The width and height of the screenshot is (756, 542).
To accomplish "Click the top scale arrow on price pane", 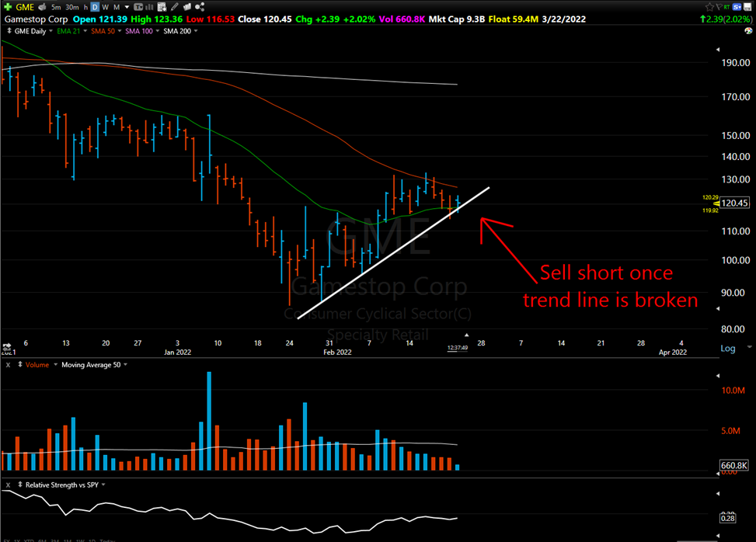I will [717, 50].
